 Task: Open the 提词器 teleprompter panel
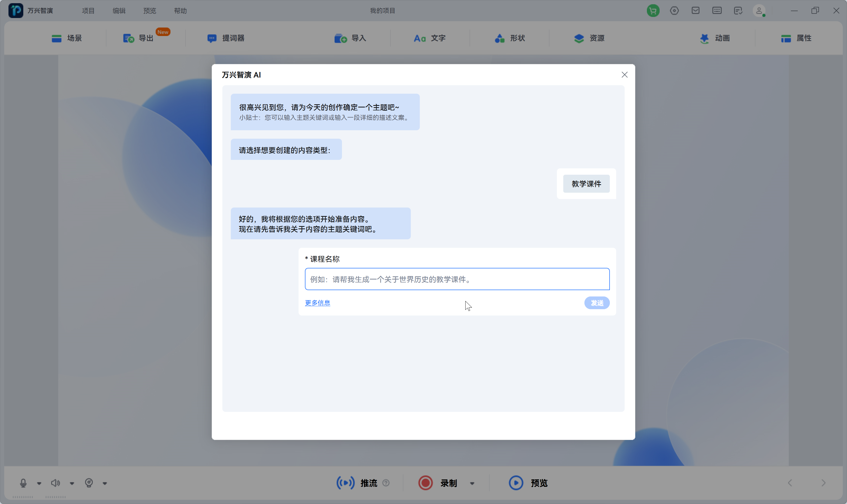212,38
